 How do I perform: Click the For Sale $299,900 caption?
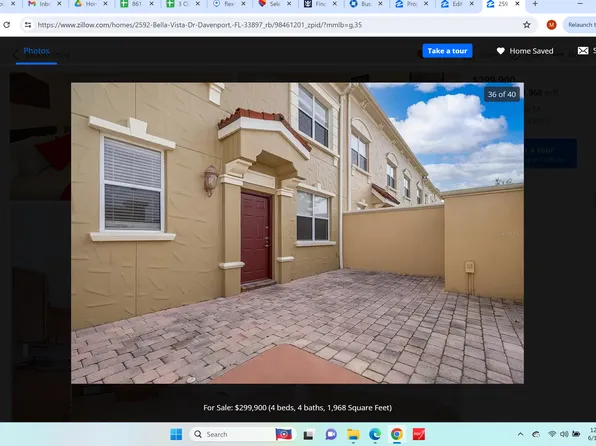click(297, 408)
